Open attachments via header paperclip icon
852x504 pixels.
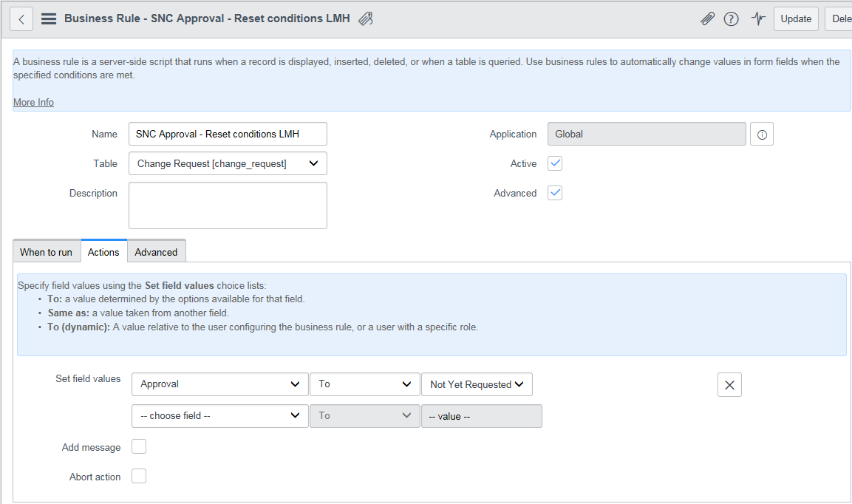(x=707, y=19)
